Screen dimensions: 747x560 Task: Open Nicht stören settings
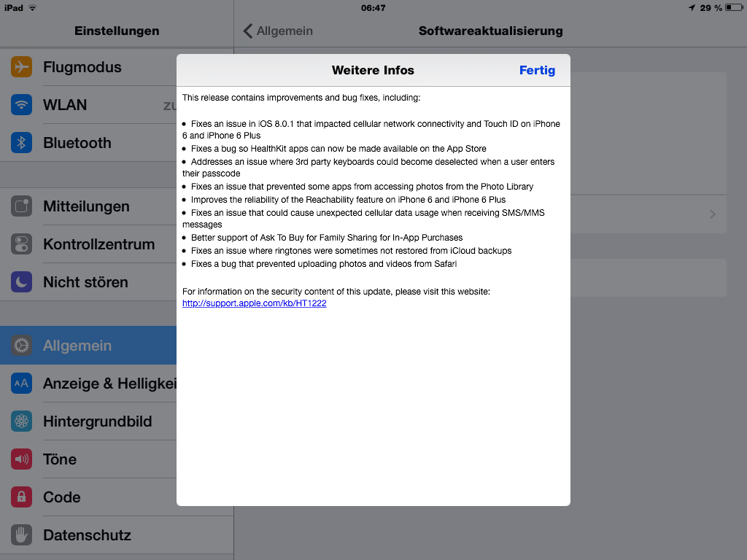pyautogui.click(x=88, y=282)
